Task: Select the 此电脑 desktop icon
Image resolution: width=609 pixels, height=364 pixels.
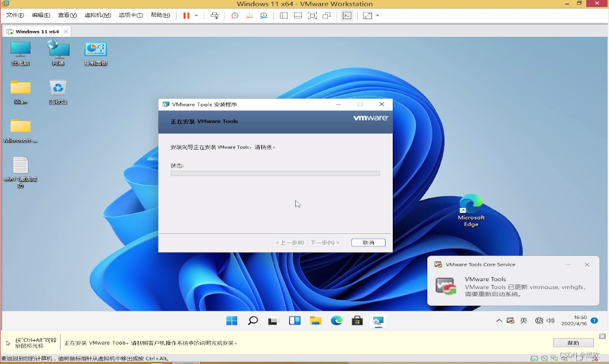Action: [x=21, y=53]
